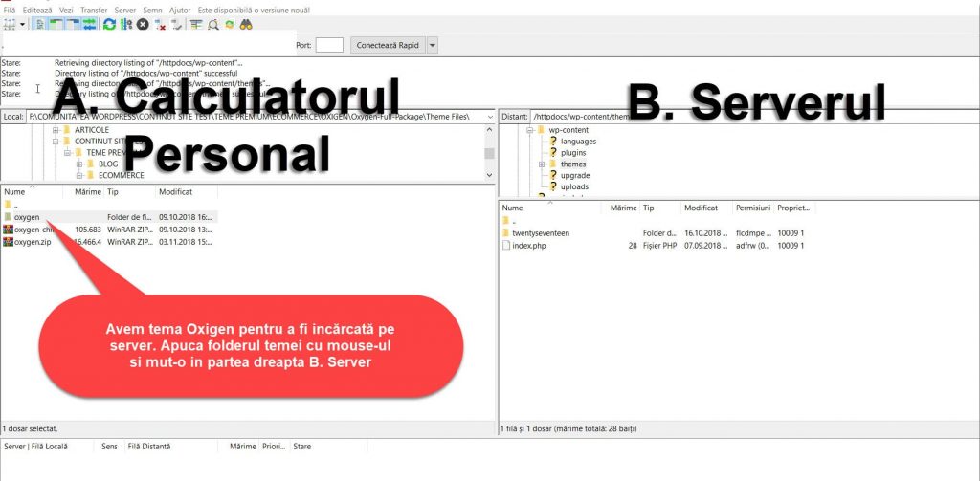Click into the Port input field

(329, 45)
